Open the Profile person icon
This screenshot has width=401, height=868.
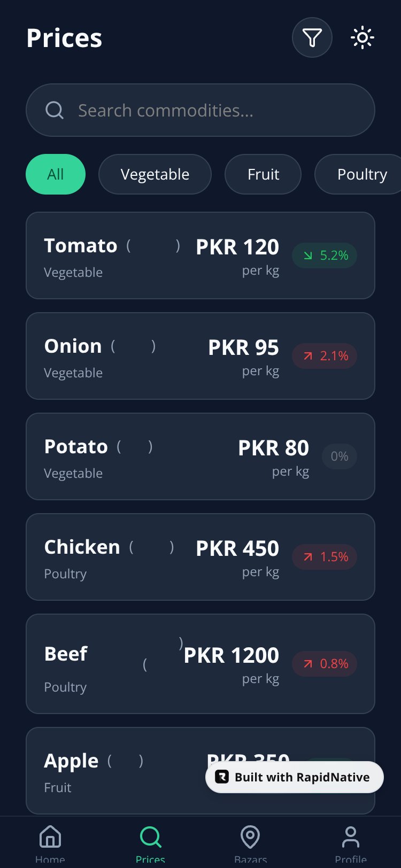[x=351, y=836]
